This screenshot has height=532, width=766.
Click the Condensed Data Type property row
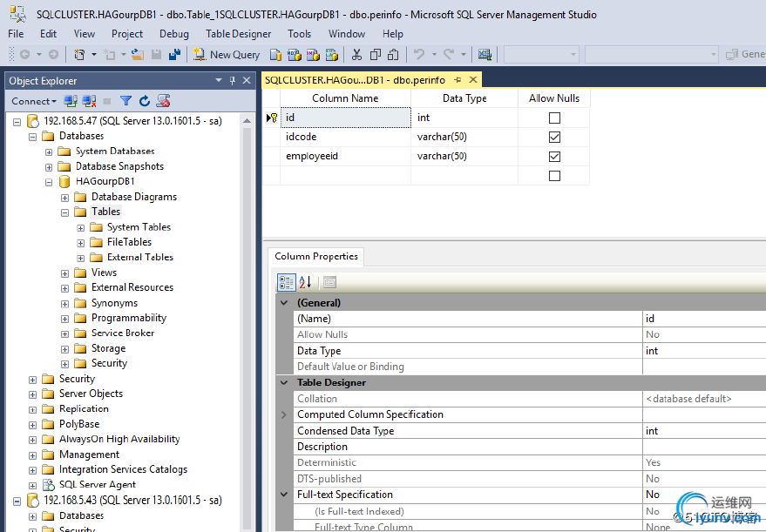pyautogui.click(x=531, y=431)
